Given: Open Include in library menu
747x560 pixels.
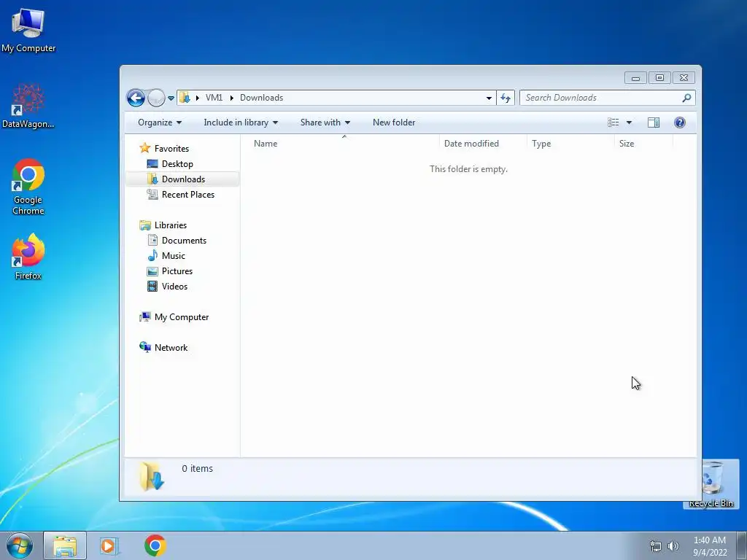Looking at the screenshot, I should coord(241,122).
